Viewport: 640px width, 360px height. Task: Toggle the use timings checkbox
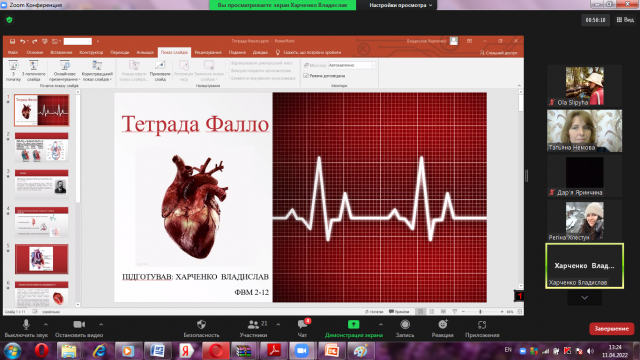pos(228,71)
